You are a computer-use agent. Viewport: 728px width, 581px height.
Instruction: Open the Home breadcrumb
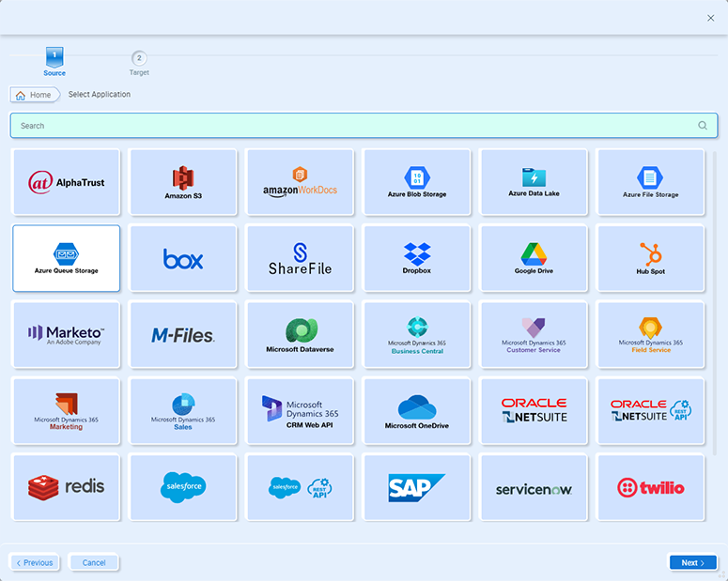tap(35, 95)
